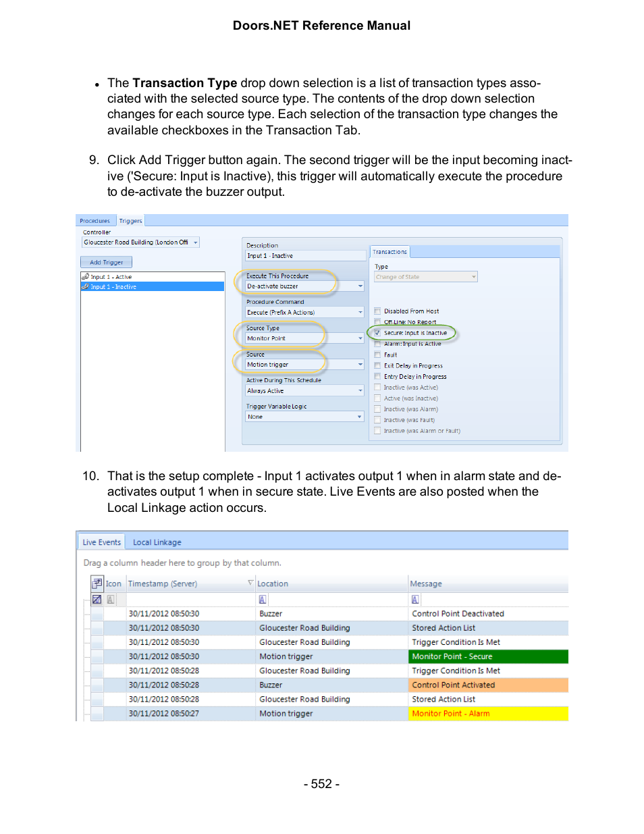
Task: Click the Message column filter condition icon
Action: click(x=415, y=599)
